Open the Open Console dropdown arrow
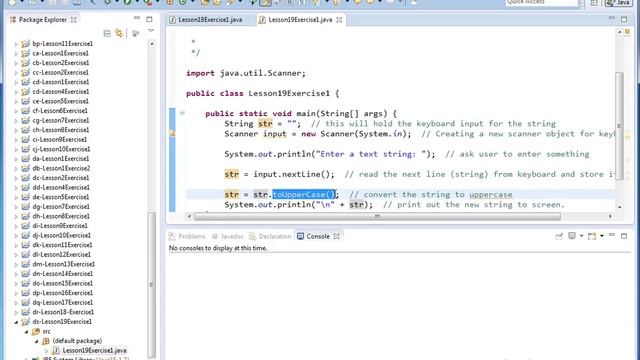Image resolution: width=640 pixels, height=360 pixels. (602, 236)
